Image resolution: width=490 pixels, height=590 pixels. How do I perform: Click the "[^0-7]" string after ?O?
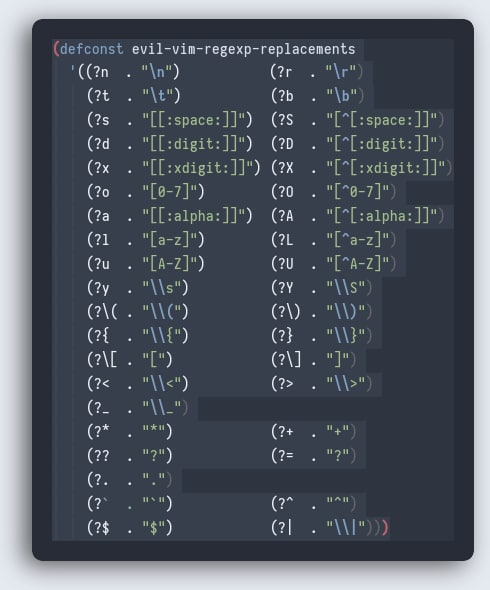point(357,192)
